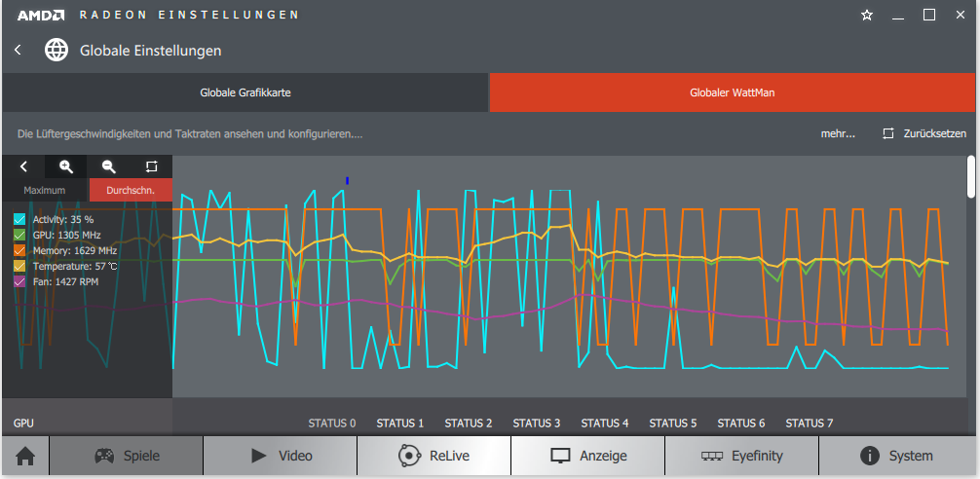
Task: Toggle the Memory clock graph checkbox
Action: click(x=19, y=250)
